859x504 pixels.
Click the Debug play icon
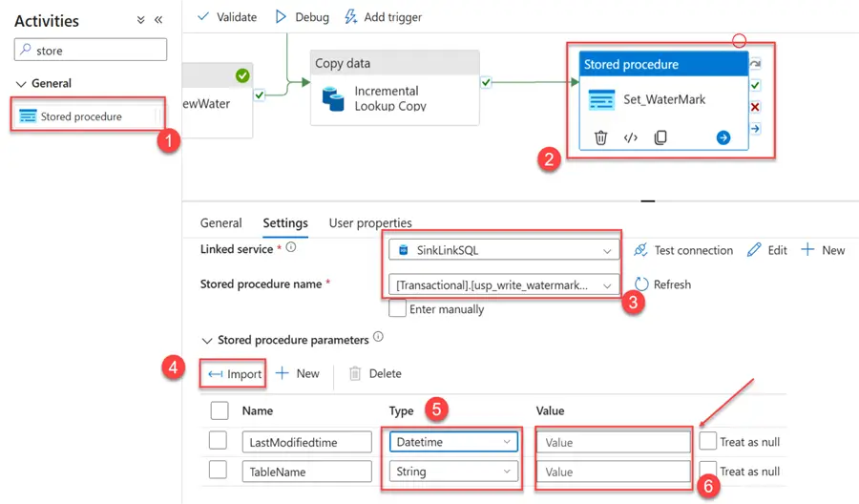[281, 17]
